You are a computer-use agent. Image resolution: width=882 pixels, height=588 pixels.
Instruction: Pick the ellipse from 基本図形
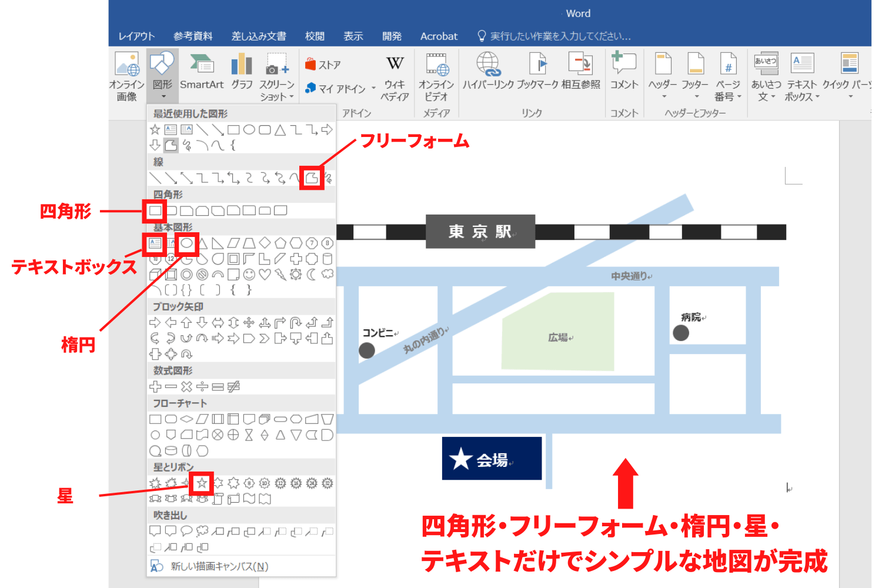tap(188, 243)
